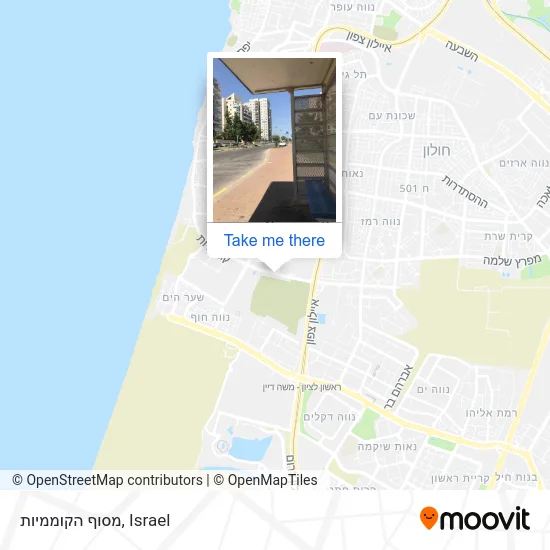
Task: Click the נווה ארזים label
Action: coord(524,163)
